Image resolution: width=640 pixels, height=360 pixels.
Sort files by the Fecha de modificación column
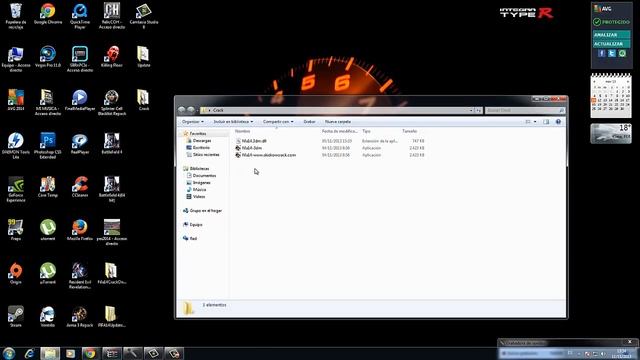pyautogui.click(x=339, y=131)
